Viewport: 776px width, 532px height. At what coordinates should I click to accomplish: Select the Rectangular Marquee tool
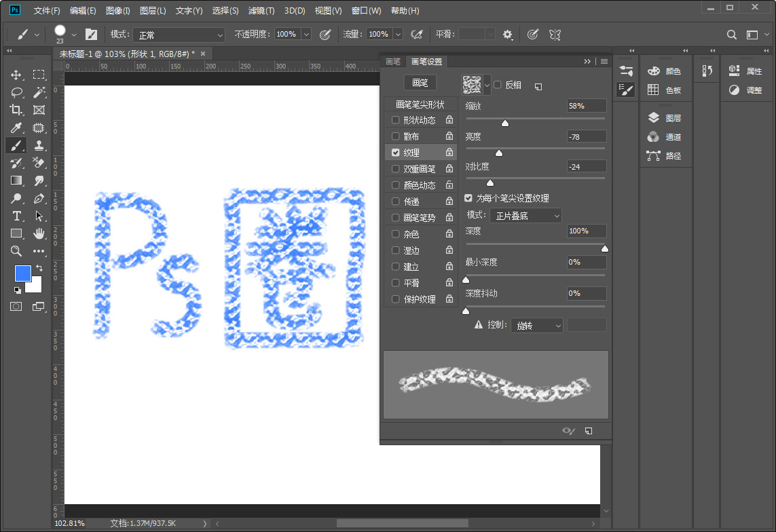(x=39, y=75)
